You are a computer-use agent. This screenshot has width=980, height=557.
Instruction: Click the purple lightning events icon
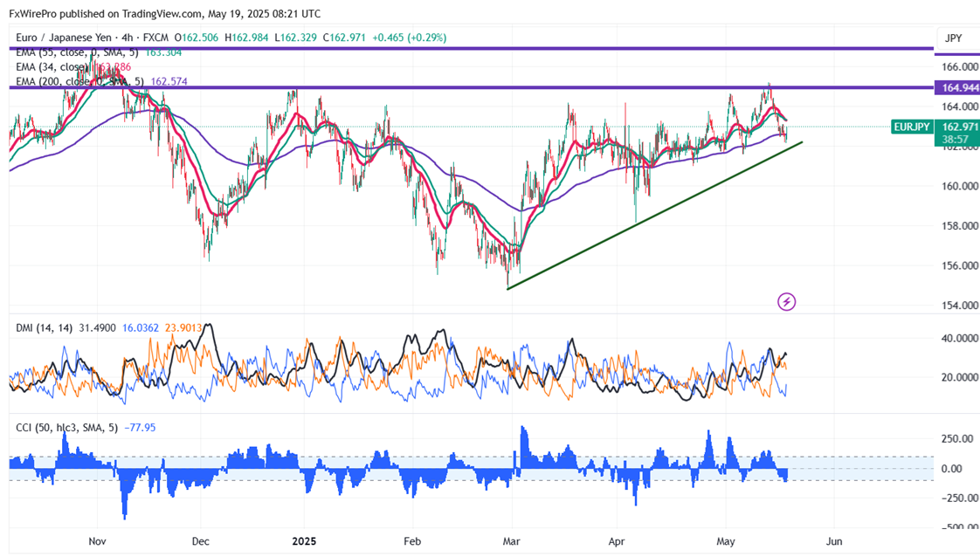pyautogui.click(x=786, y=302)
